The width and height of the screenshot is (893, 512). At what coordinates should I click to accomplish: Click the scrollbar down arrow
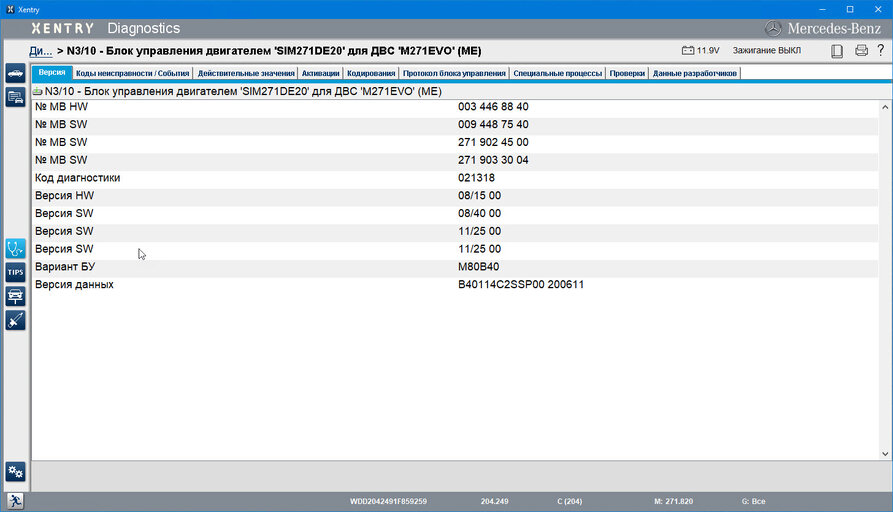tap(885, 454)
